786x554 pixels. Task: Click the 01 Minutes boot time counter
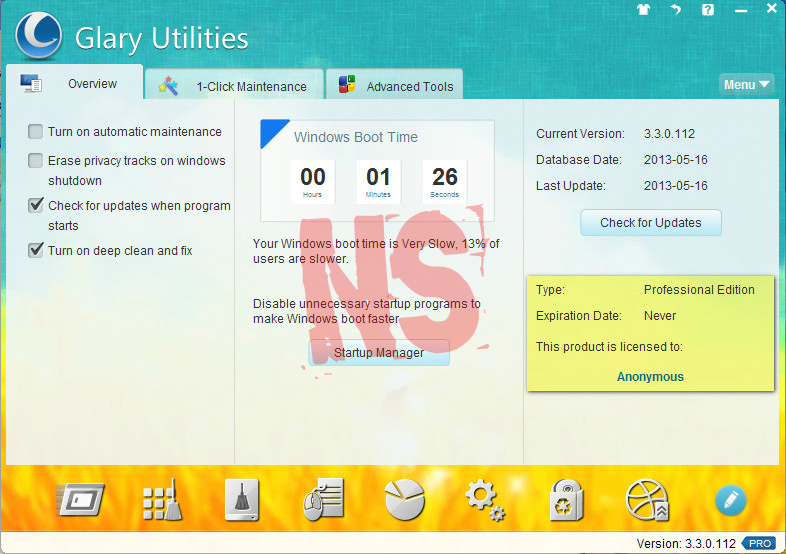378,181
